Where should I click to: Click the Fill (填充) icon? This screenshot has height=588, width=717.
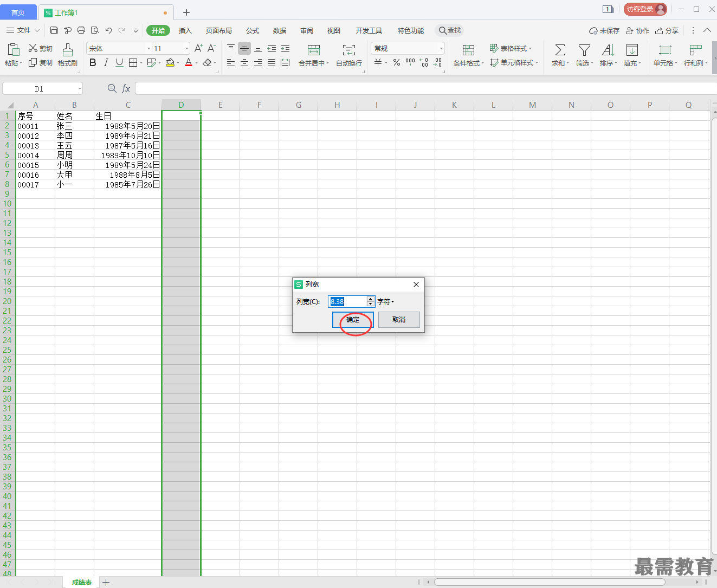[632, 50]
